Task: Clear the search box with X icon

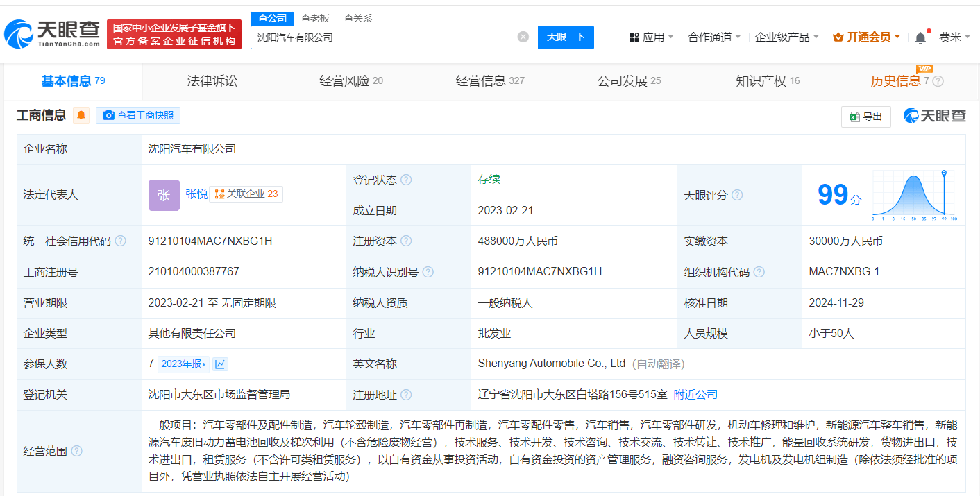Action: click(523, 37)
